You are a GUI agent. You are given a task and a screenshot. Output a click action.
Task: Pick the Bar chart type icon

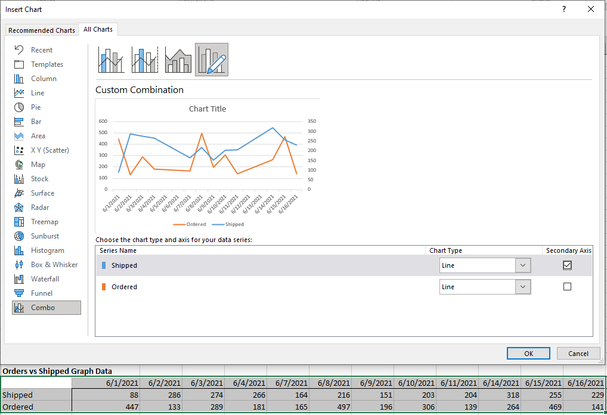click(19, 122)
